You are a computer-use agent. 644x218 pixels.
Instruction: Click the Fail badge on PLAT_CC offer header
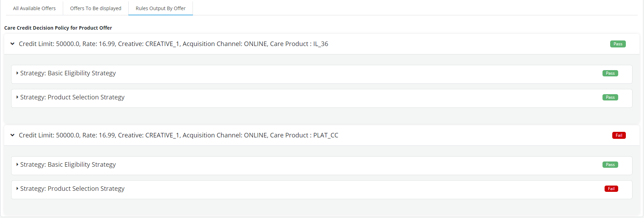click(x=619, y=135)
